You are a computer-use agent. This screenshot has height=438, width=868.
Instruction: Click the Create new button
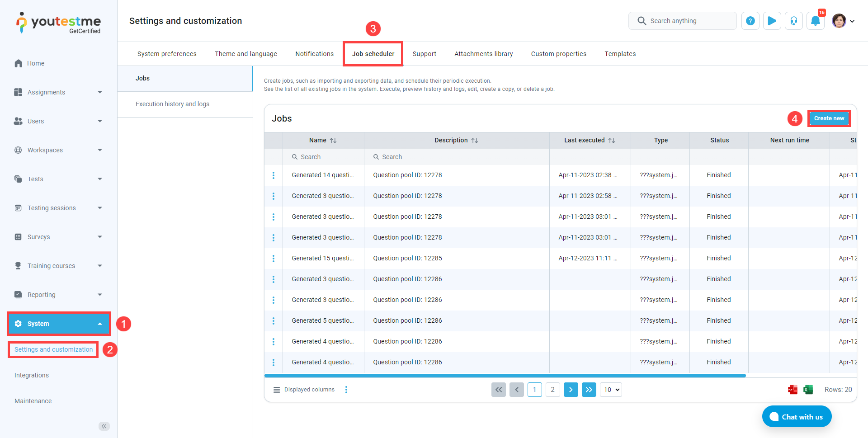[x=829, y=118]
